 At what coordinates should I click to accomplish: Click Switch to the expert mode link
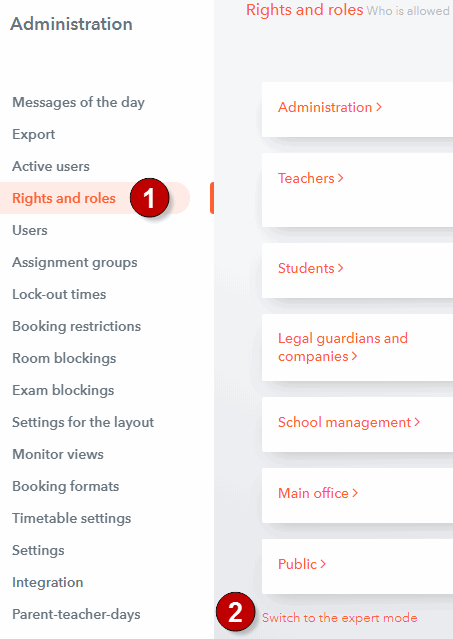(x=339, y=618)
